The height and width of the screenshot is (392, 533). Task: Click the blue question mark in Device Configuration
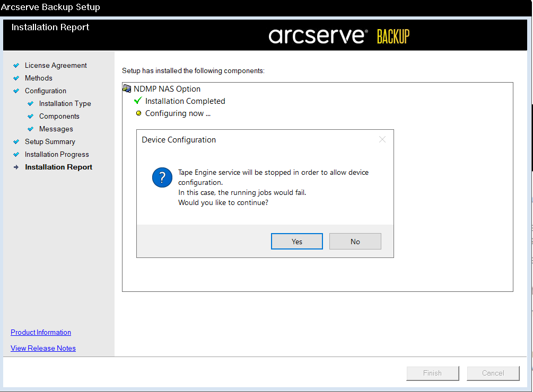coord(162,177)
